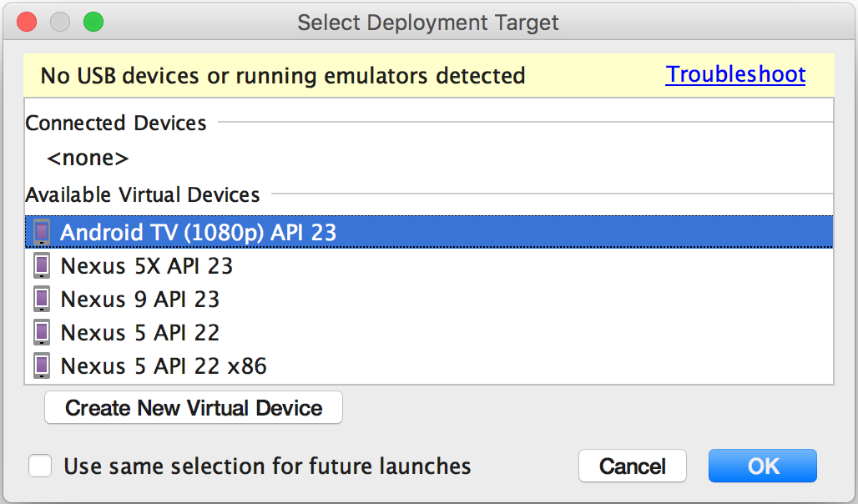Click the Android TV device icon
This screenshot has height=504, width=858.
coord(42,232)
